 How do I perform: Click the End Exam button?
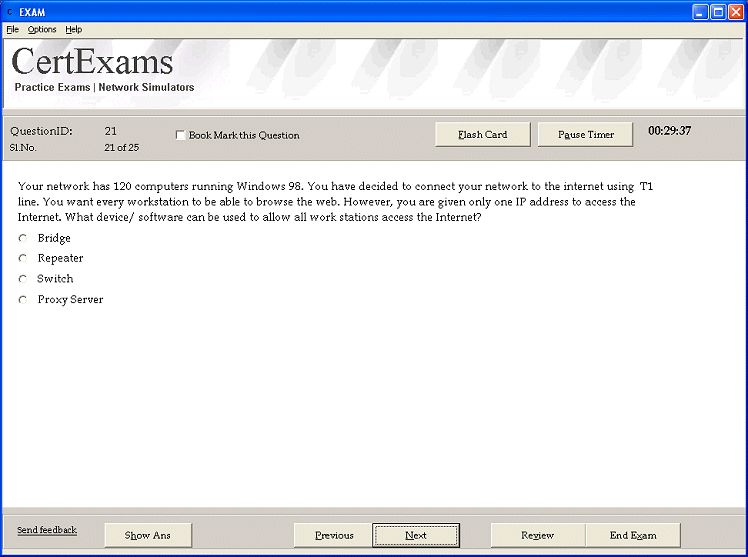(633, 535)
